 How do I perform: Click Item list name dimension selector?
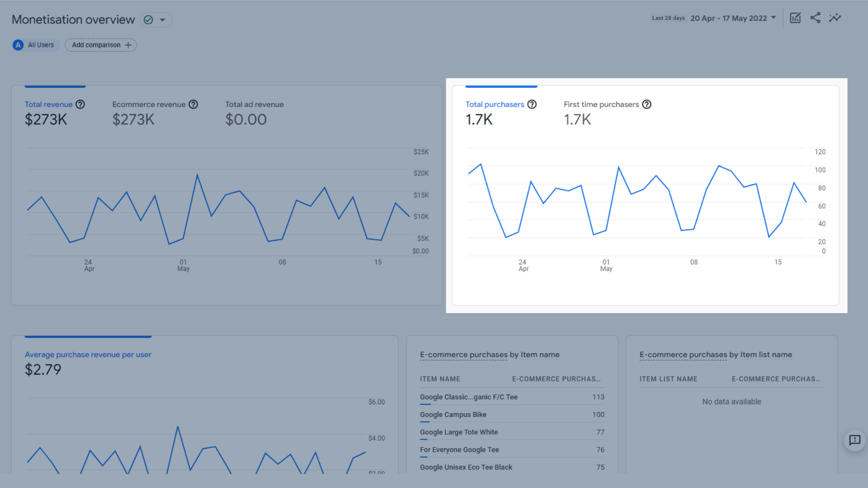click(766, 355)
